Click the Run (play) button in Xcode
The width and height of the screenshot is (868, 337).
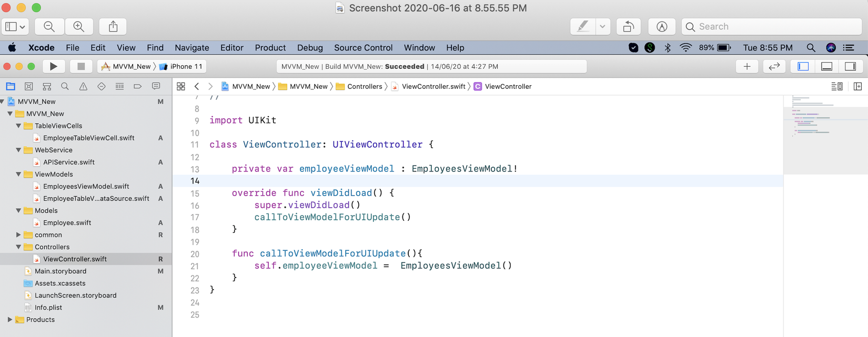53,66
